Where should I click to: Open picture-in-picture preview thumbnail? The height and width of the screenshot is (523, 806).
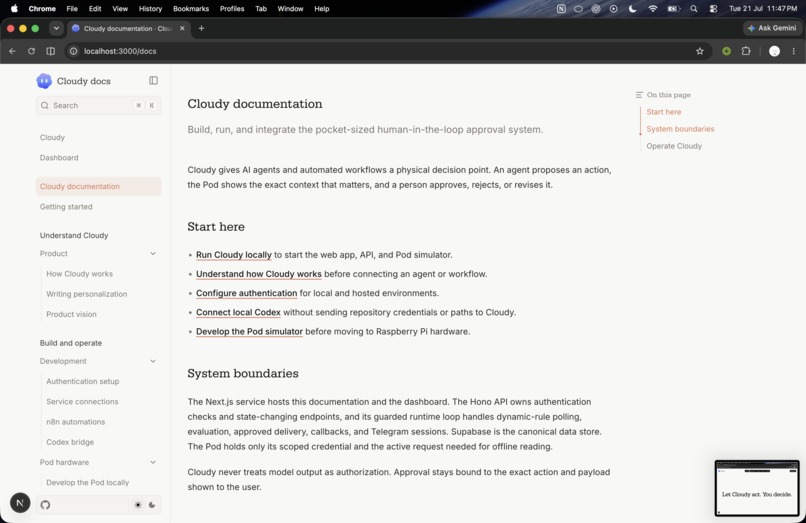(x=757, y=488)
